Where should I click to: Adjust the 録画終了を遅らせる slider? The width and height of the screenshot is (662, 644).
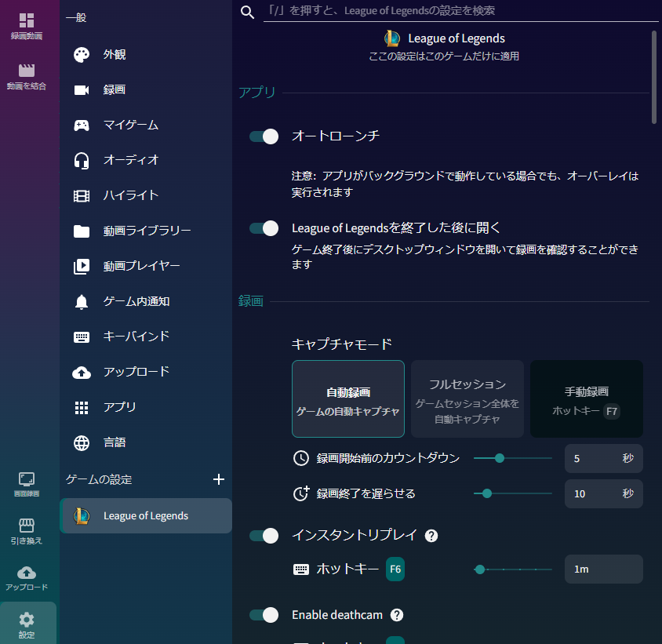tap(512, 493)
